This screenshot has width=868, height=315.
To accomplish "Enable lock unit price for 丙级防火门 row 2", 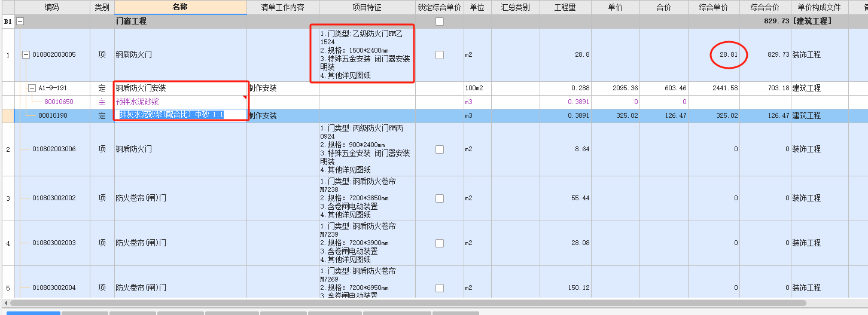I will [440, 149].
